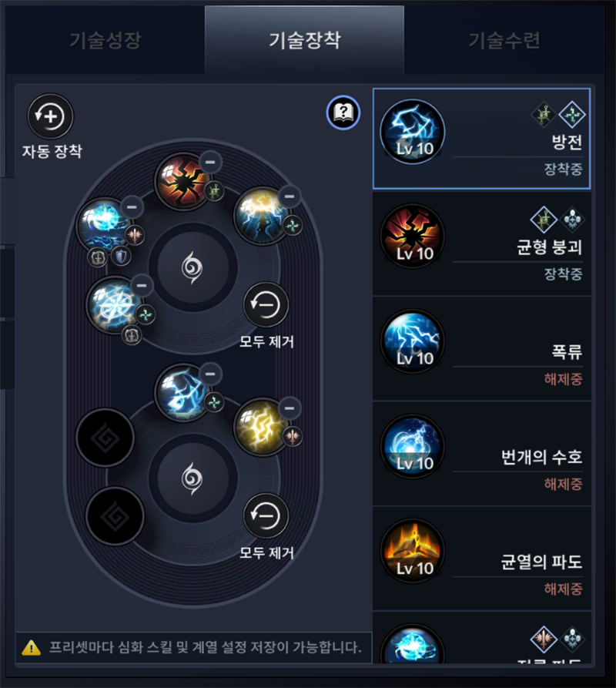
Task: Unequip the upper-right storm skill via its minus button
Action: [290, 196]
